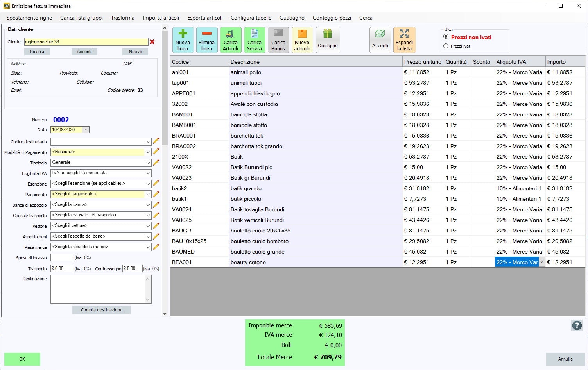Confirm with the green OK button
This screenshot has width=588, height=370.
coord(22,359)
